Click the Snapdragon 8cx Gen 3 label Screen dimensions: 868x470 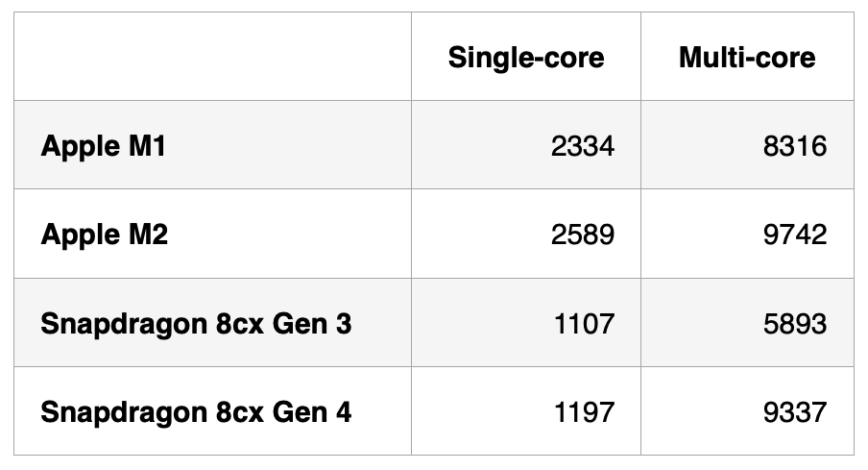196,324
